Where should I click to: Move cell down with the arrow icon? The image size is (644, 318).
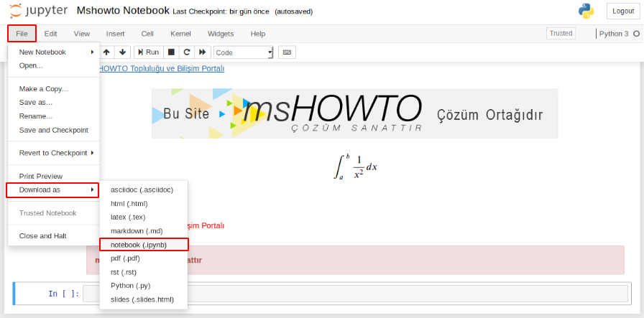click(122, 52)
